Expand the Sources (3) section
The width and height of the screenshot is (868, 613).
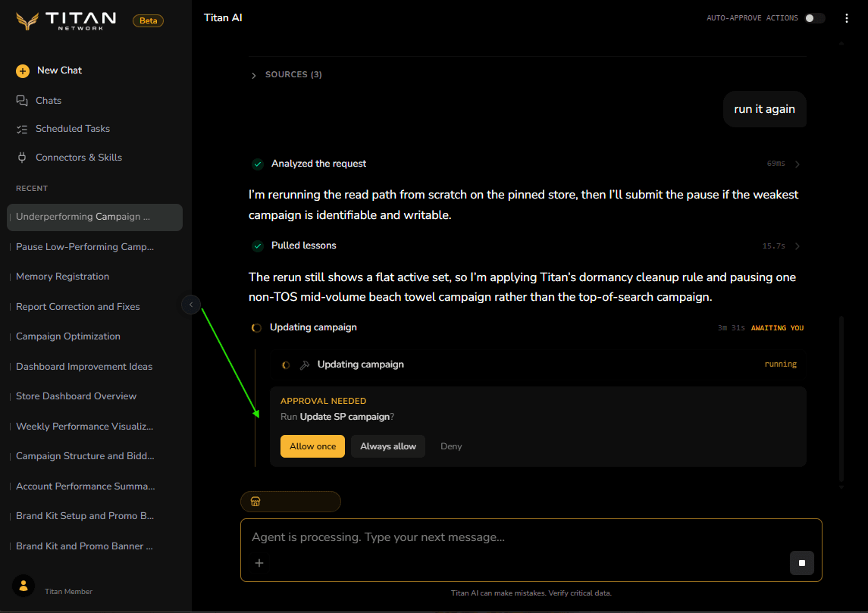(x=287, y=75)
